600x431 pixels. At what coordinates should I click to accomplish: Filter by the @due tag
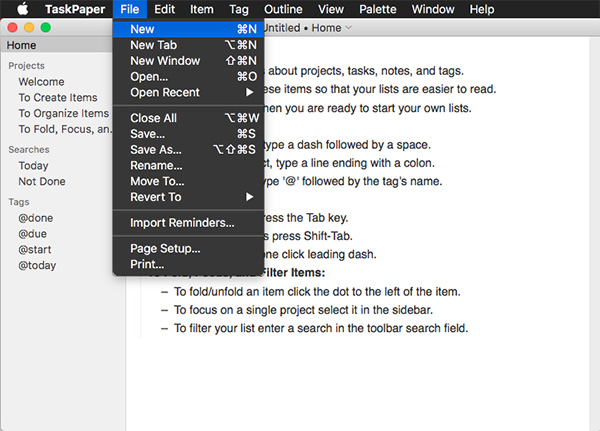(33, 234)
